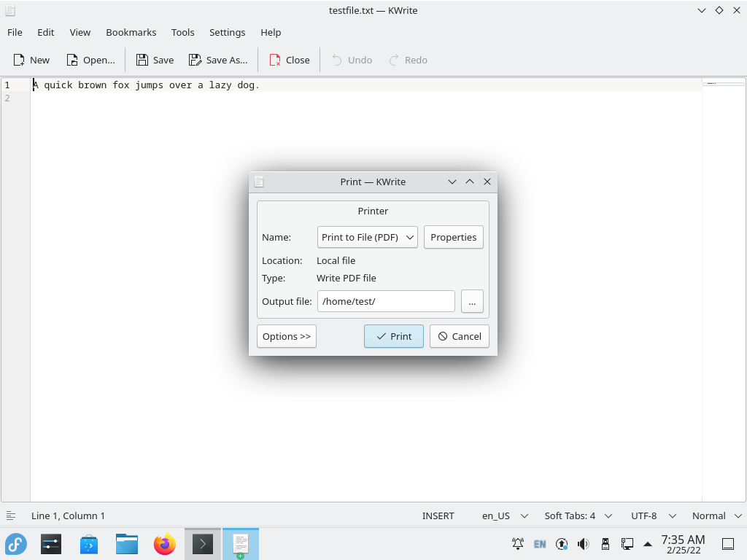Open the Settings menu
Image resolution: width=747 pixels, height=560 pixels.
pyautogui.click(x=228, y=32)
